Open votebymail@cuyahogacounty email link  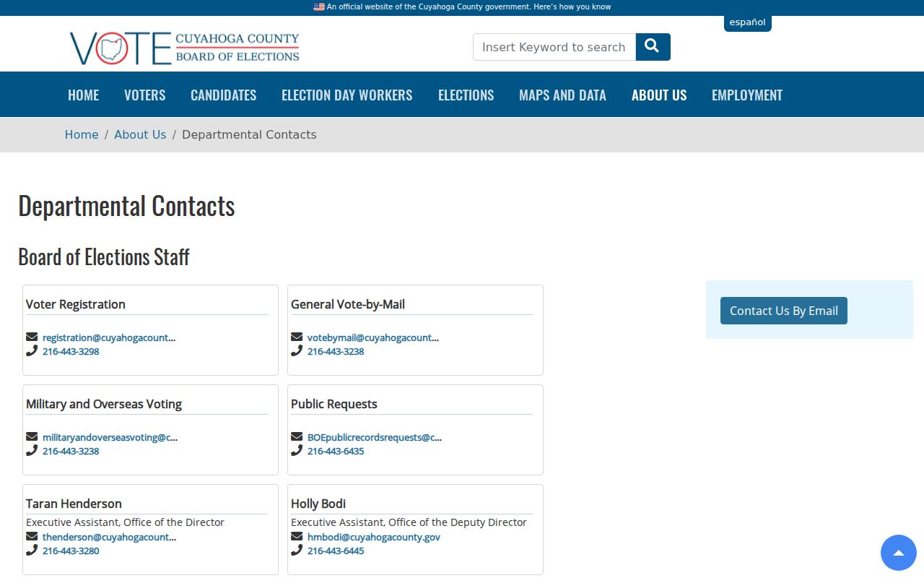click(373, 337)
